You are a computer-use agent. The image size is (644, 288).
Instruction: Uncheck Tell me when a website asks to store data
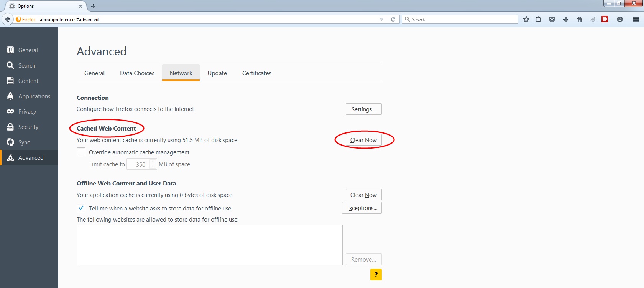[81, 208]
